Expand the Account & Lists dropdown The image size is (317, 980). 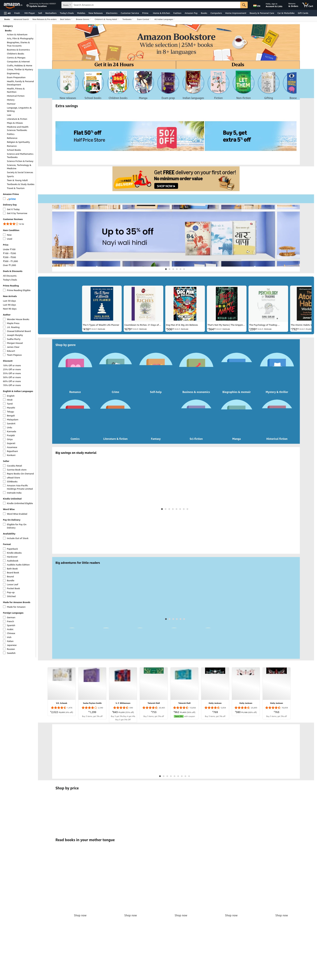[274, 5]
